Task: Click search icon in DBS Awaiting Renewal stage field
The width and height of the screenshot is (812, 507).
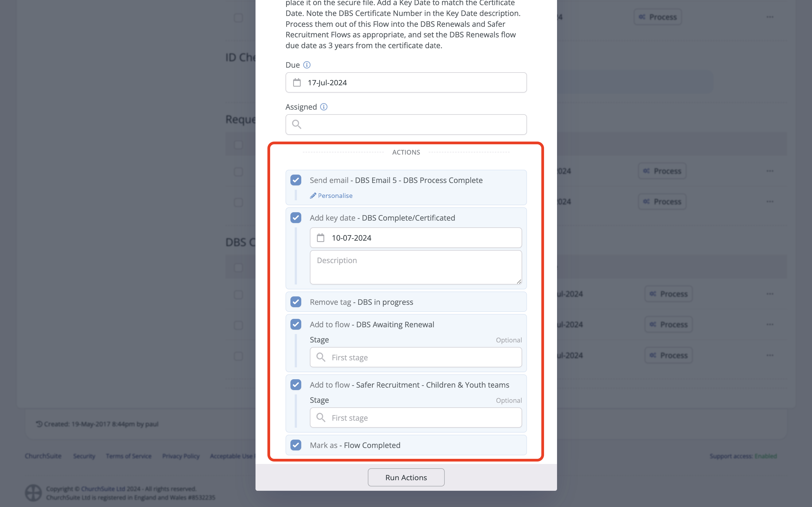Action: pyautogui.click(x=321, y=358)
